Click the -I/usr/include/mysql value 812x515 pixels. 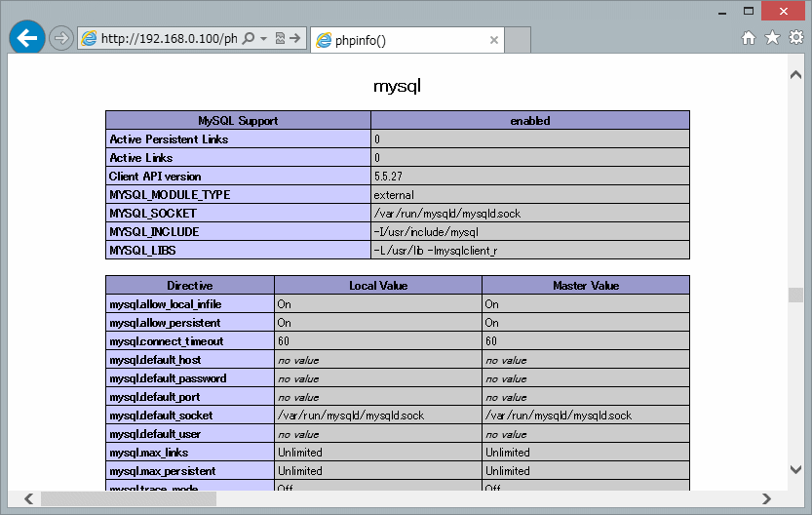coord(426,232)
